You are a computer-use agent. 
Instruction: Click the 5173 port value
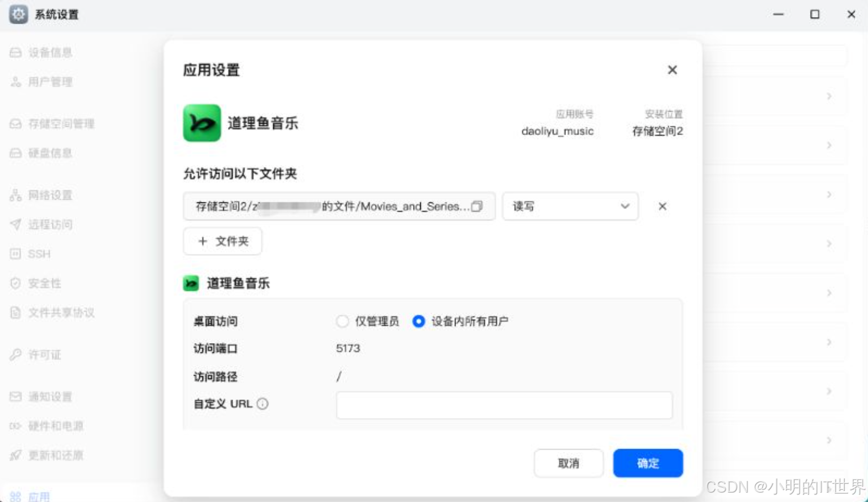coord(348,349)
